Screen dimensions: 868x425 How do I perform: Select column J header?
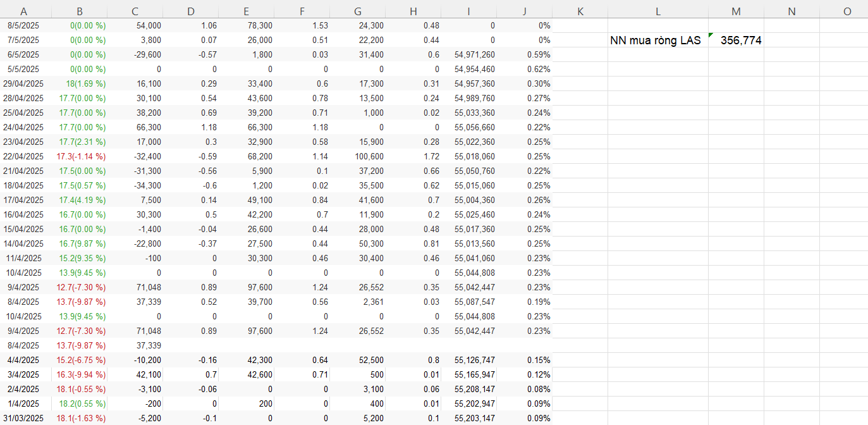coord(525,11)
